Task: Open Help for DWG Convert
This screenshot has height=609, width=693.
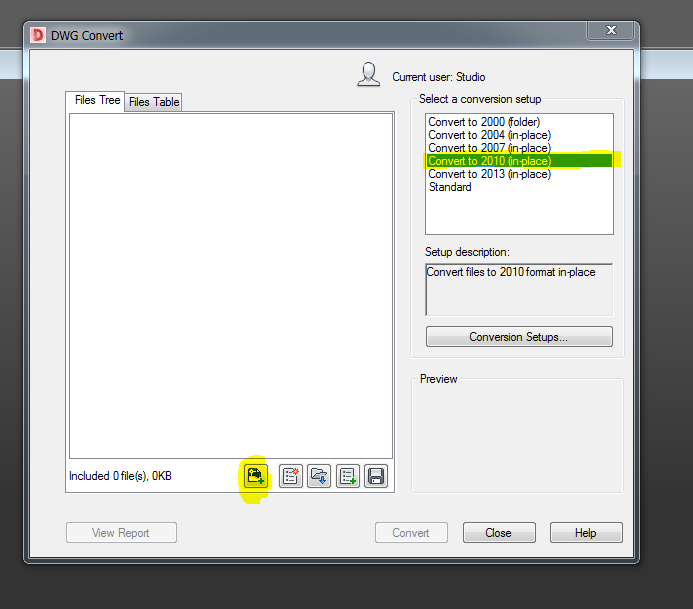Action: pos(586,533)
